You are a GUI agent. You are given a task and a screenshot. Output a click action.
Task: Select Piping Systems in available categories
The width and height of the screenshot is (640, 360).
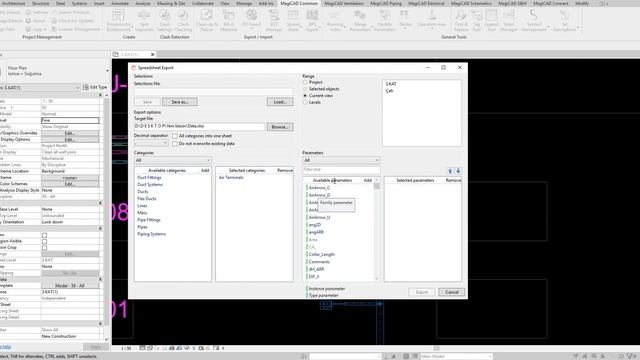coord(151,234)
